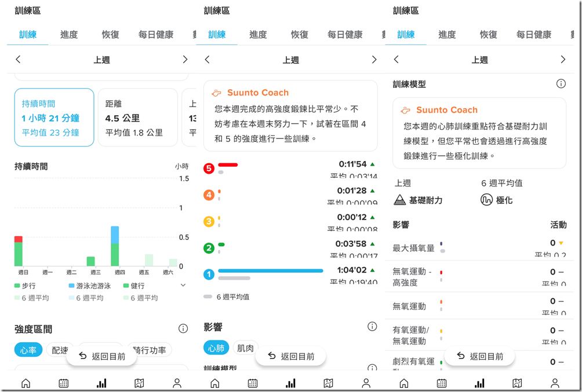Tap the info icon beside 影響 in middle screen
The height and width of the screenshot is (392, 582).
(x=372, y=327)
